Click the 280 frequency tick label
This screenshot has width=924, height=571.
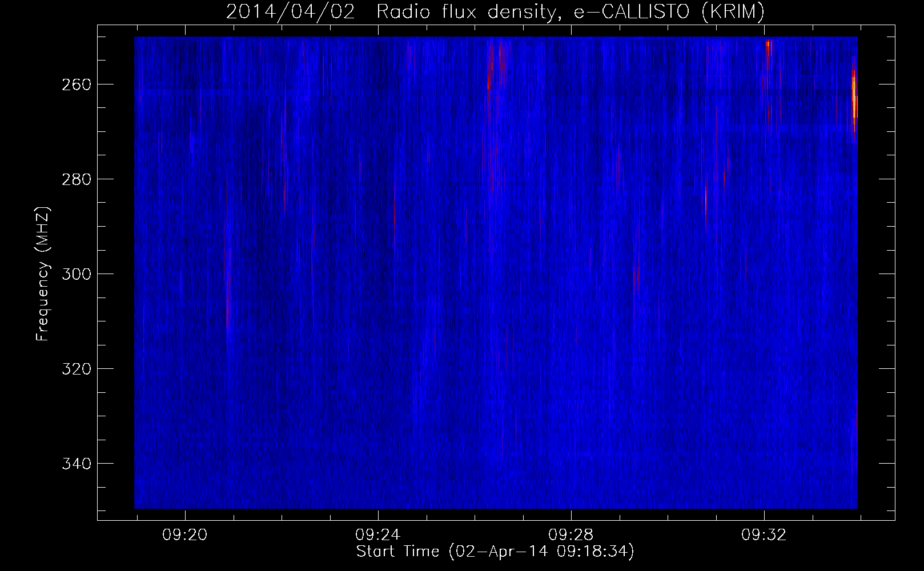click(x=75, y=179)
